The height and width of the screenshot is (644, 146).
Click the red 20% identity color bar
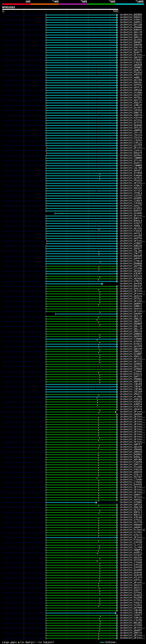pos(16,4)
